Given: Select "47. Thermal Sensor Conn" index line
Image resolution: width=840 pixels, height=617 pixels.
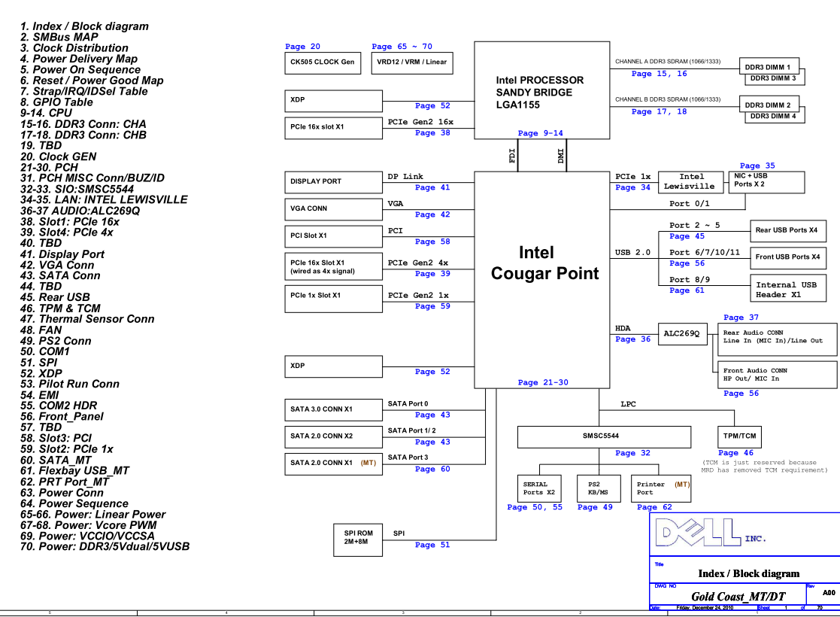Looking at the screenshot, I should pos(87,319).
